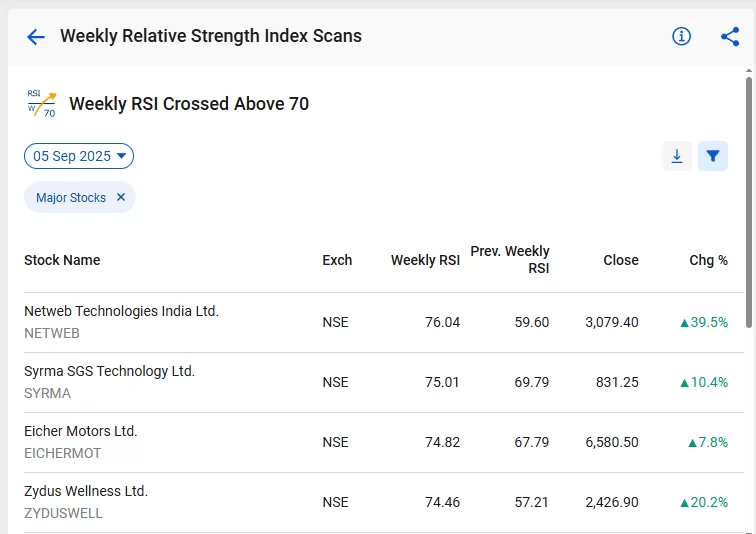Open the filter options funnel icon
The image size is (756, 534).
713,156
